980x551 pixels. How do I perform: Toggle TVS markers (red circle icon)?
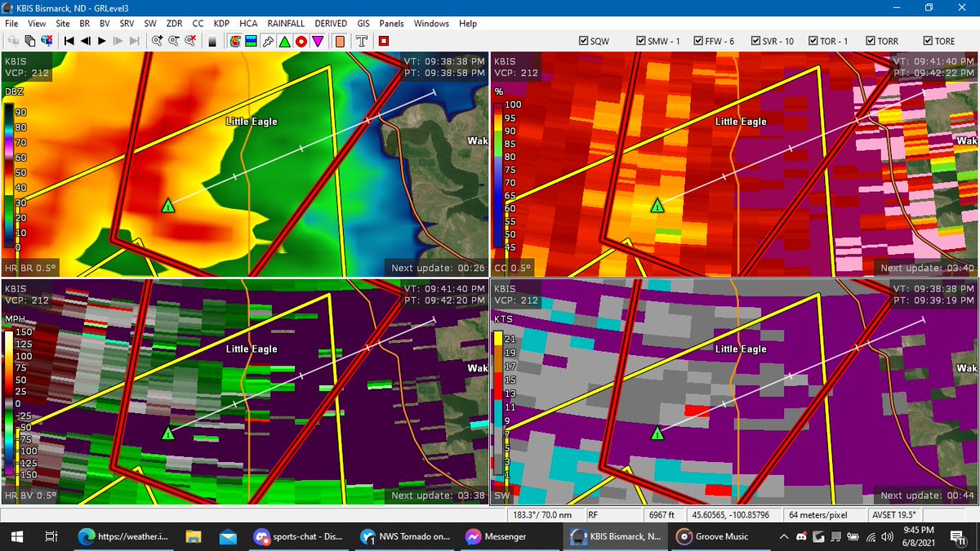(301, 41)
